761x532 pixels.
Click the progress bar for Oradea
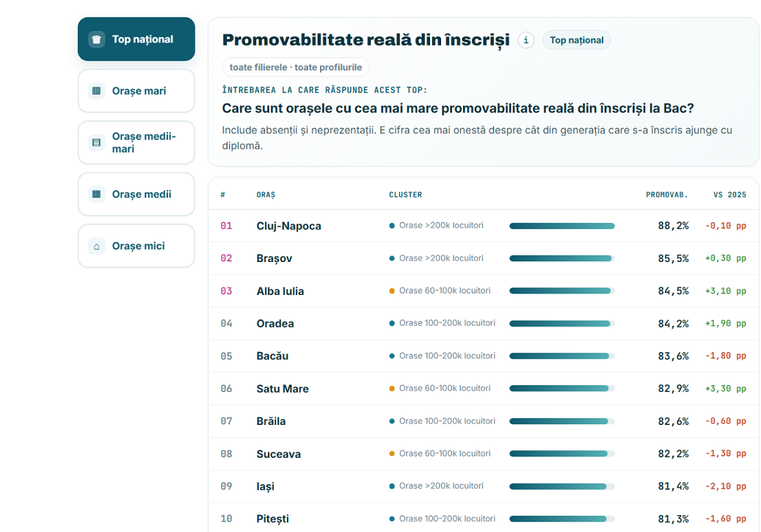tap(562, 324)
